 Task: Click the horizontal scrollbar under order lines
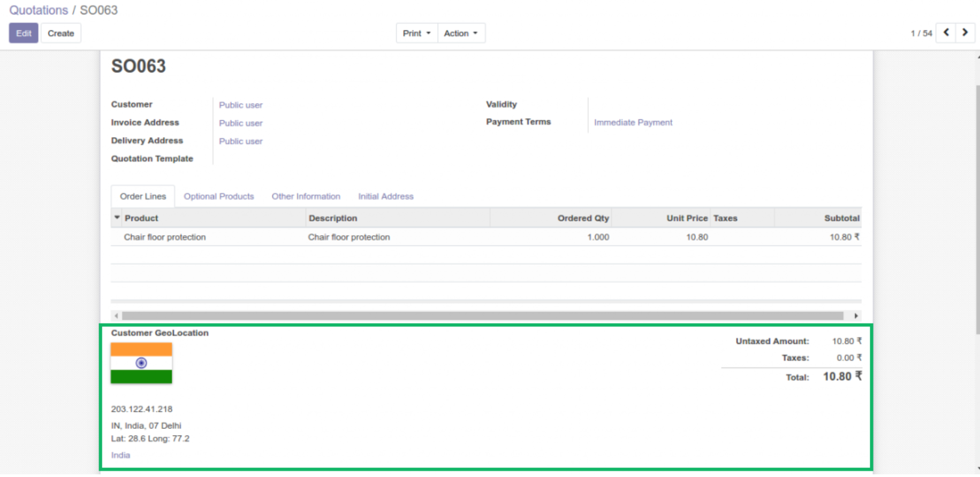point(482,316)
